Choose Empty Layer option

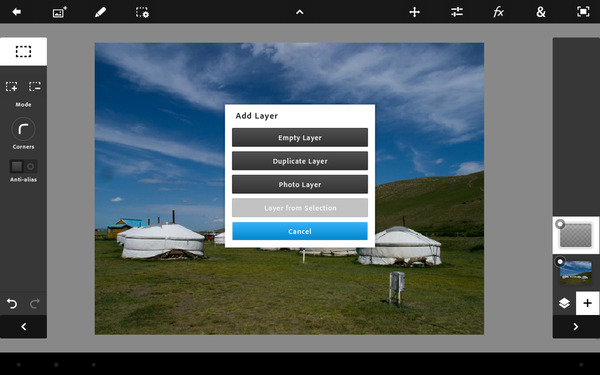click(x=300, y=138)
